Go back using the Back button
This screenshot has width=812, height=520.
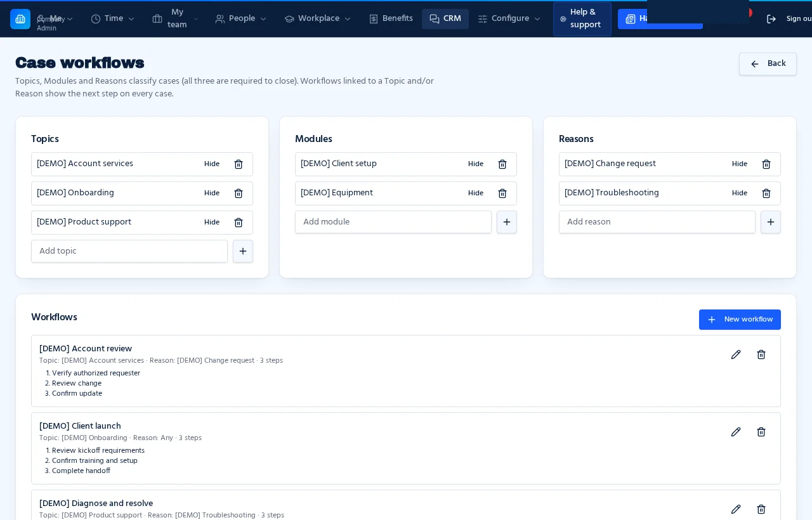coord(768,64)
